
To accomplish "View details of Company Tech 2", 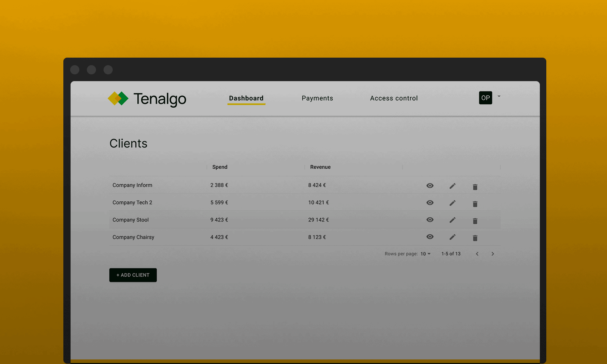I will 430,202.
